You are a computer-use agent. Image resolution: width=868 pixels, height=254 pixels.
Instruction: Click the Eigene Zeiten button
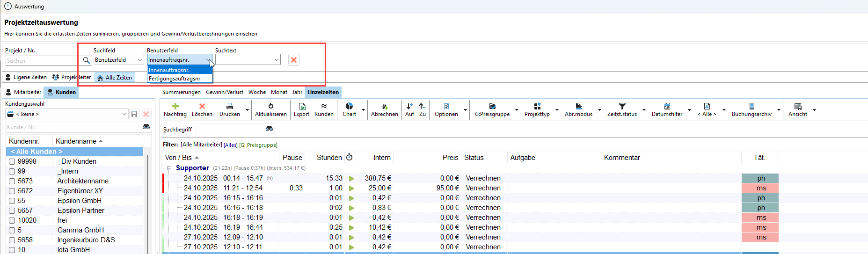26,77
